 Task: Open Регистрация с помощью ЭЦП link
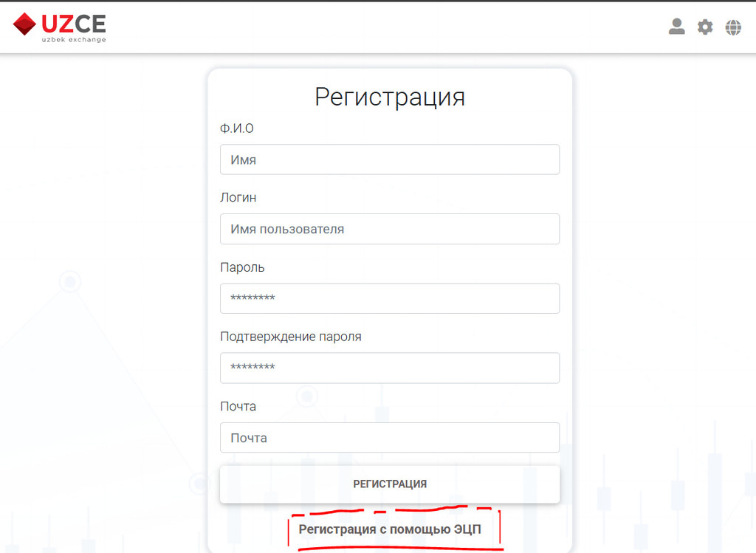tap(389, 529)
